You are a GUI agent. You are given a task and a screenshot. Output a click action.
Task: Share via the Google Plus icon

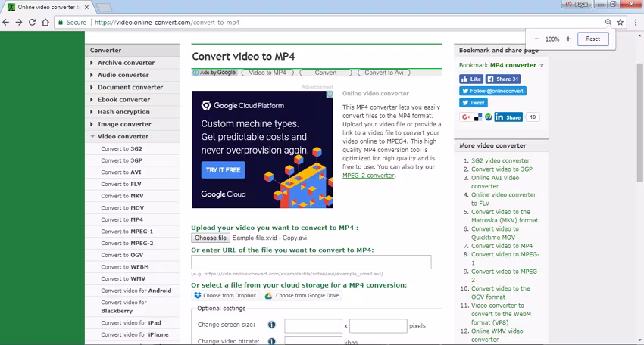point(466,117)
